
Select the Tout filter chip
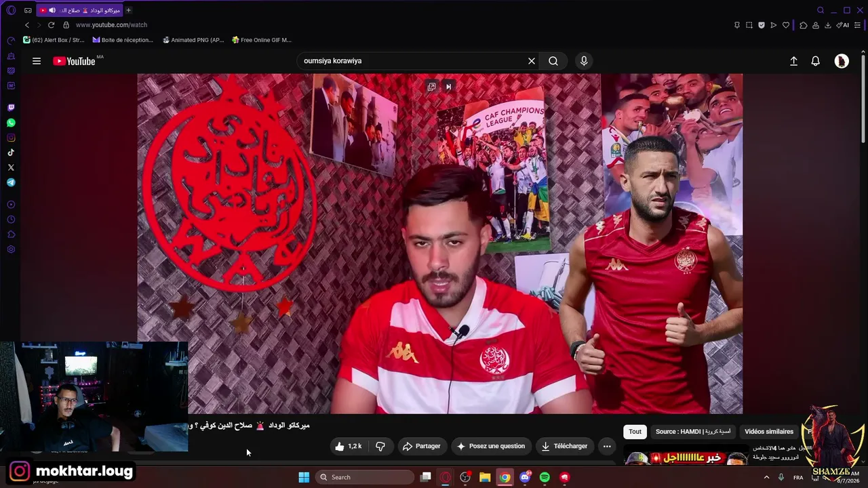click(635, 432)
